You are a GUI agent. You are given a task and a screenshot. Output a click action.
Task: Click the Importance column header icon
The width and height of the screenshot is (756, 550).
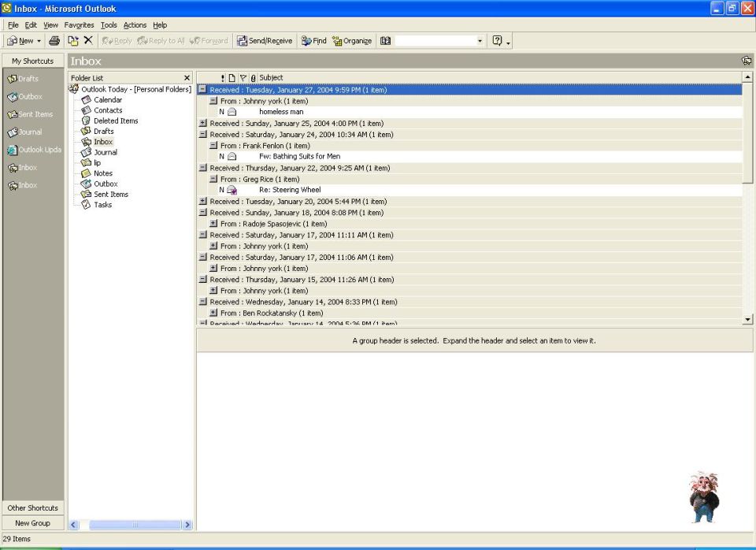click(222, 78)
